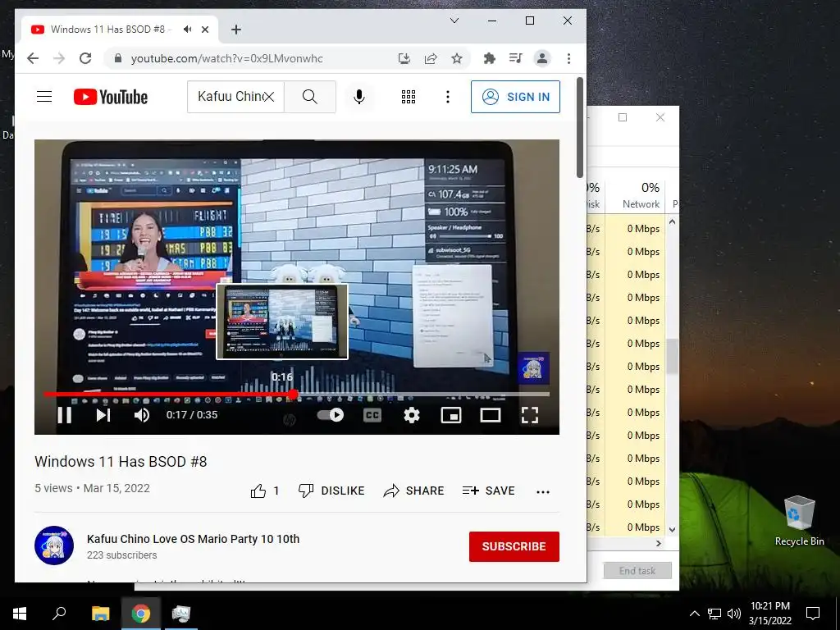Subscribe to the Kafuu Chino channel

(514, 546)
